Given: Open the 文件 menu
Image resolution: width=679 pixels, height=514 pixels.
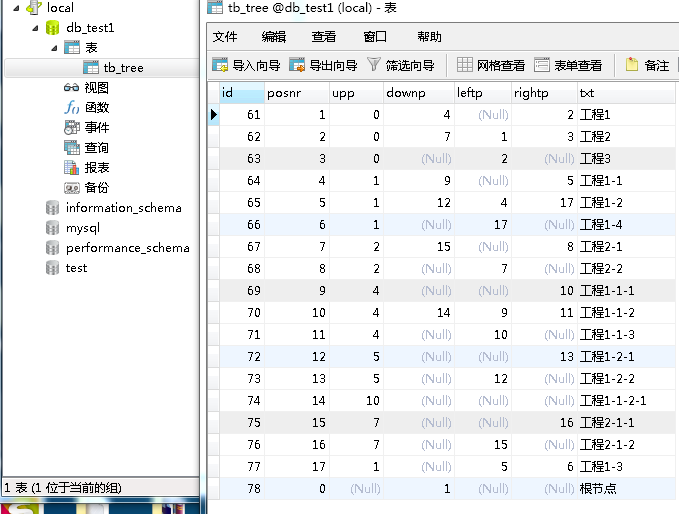Looking at the screenshot, I should [225, 37].
